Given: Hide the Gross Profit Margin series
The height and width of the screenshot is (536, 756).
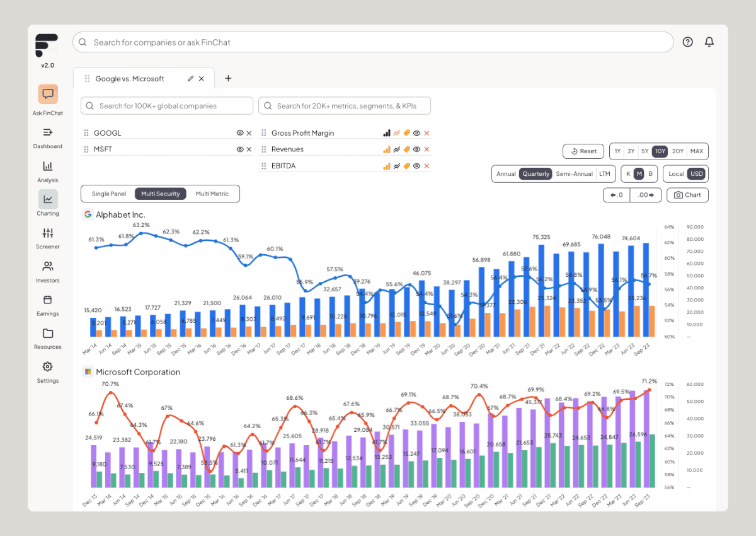Looking at the screenshot, I should coord(416,133).
